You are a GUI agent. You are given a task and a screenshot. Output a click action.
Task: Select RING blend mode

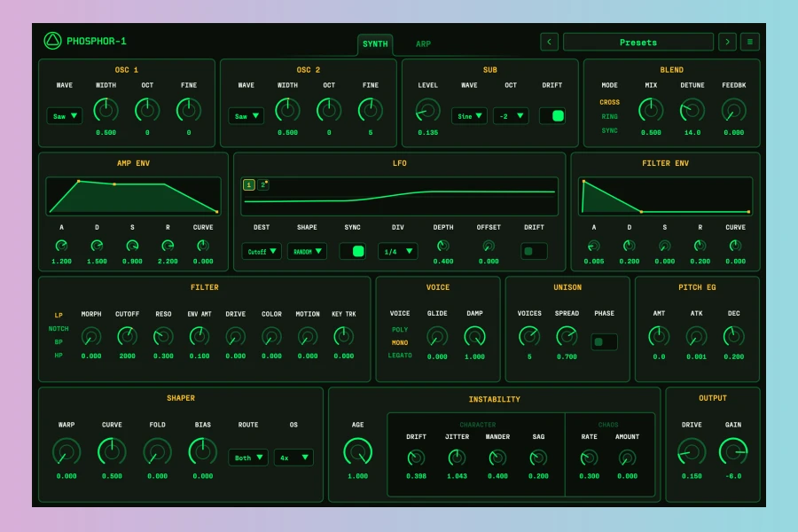[609, 116]
